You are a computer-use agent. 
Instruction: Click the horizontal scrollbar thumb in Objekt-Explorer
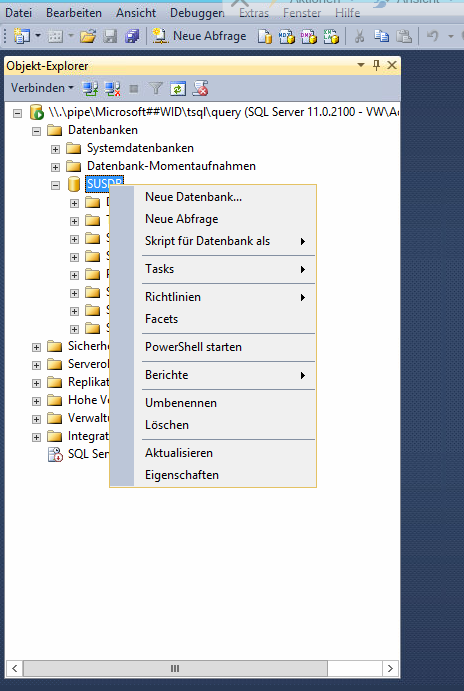tap(175, 669)
